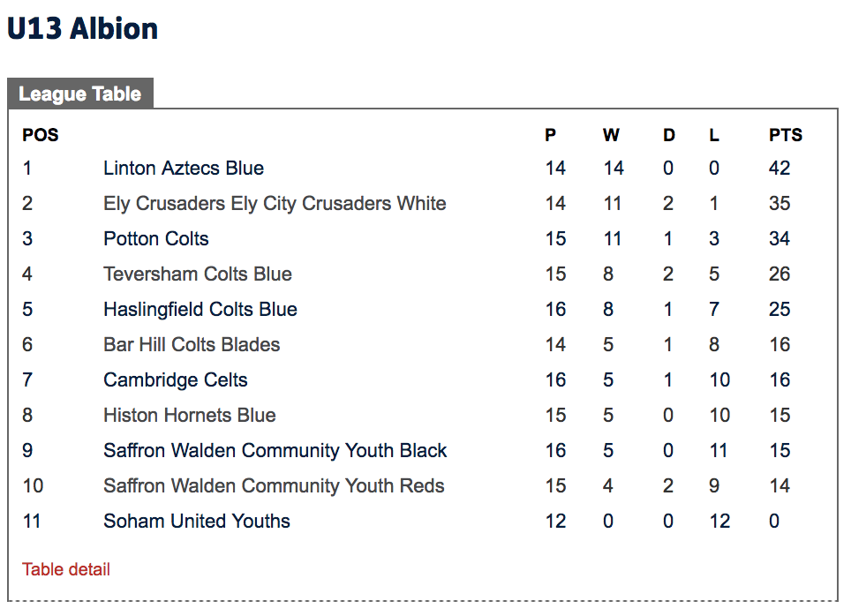Open the Potton Colts team page

(x=155, y=239)
